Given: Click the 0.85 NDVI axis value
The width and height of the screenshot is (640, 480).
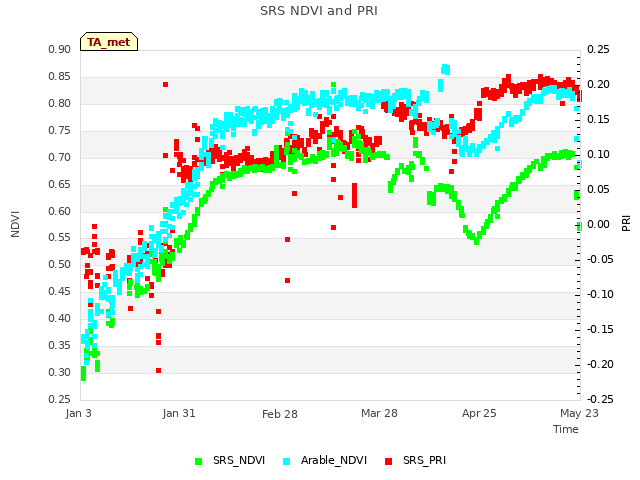Looking at the screenshot, I should point(60,76).
